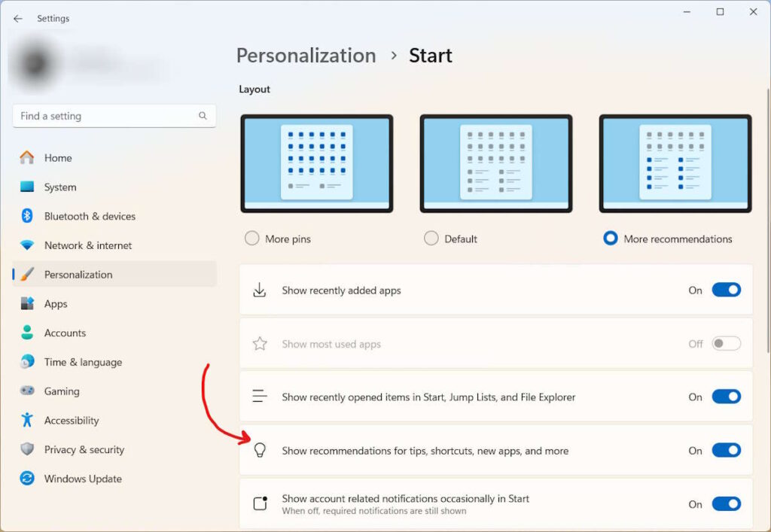771x532 pixels.
Task: Open the Accessibility settings page
Action: tap(114, 420)
